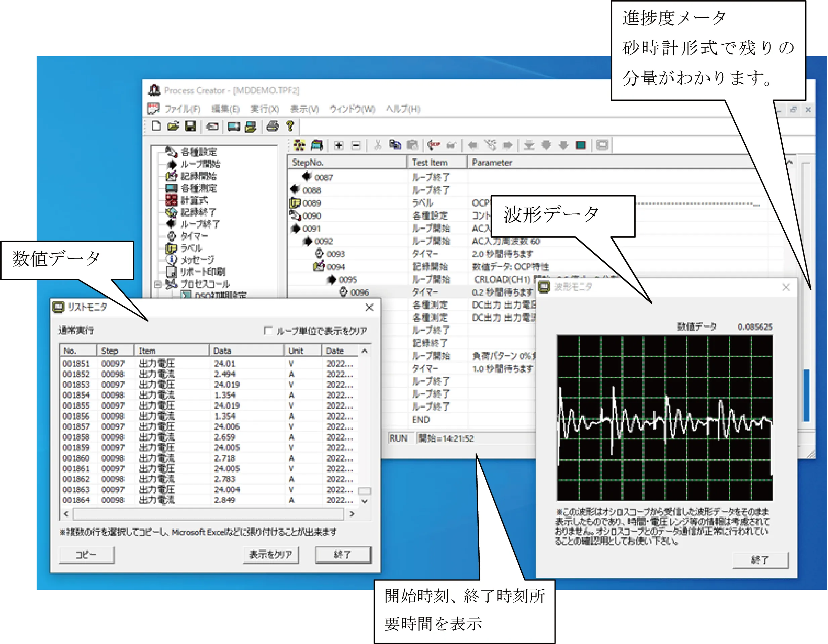Click the copy icon in step toolbar

[395, 145]
